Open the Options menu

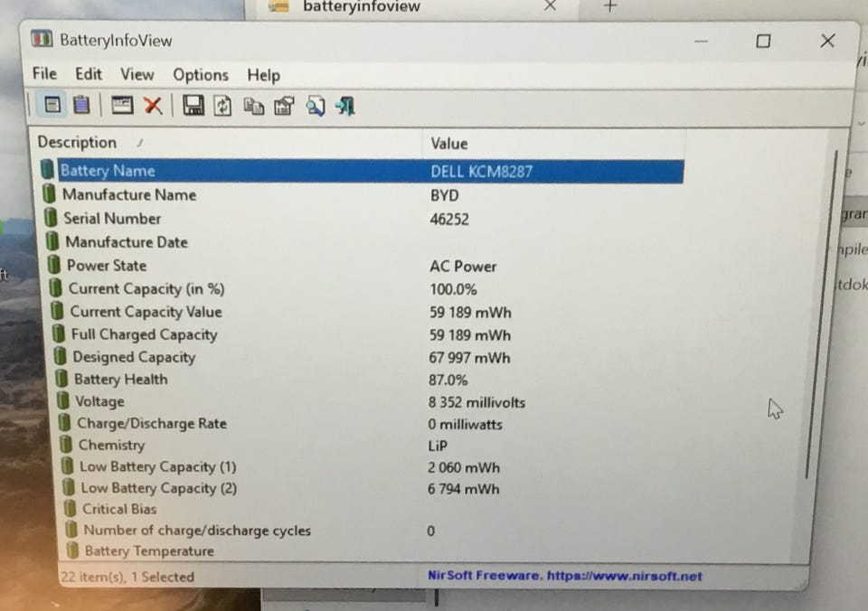[x=201, y=75]
